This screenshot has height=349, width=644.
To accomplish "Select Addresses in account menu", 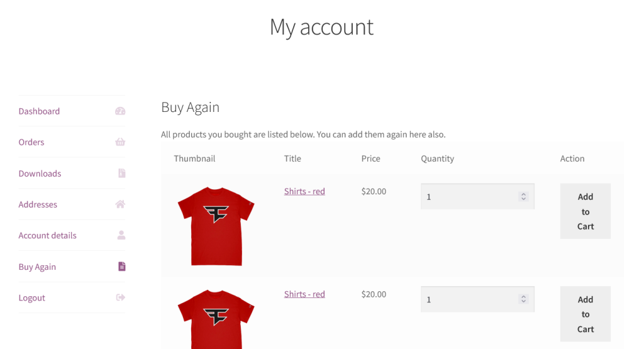I will pos(38,204).
